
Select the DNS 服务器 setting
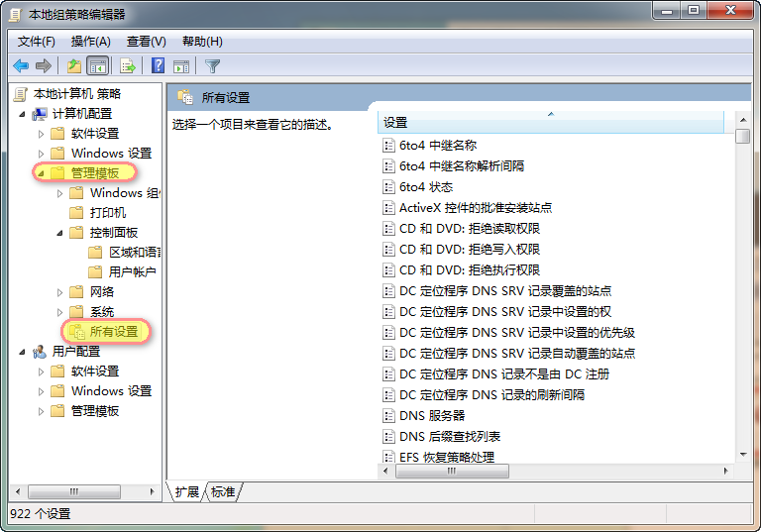432,416
